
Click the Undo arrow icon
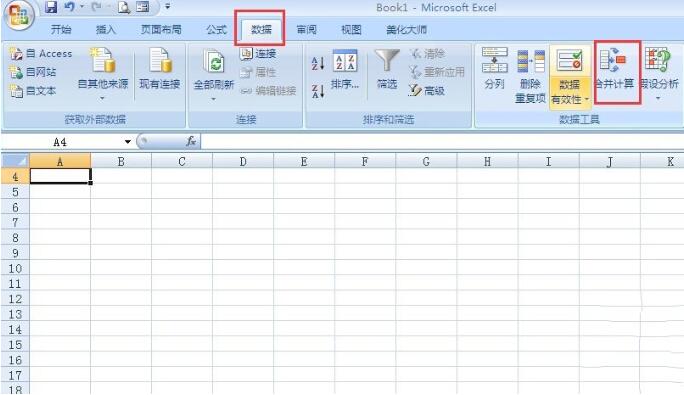(x=69, y=7)
